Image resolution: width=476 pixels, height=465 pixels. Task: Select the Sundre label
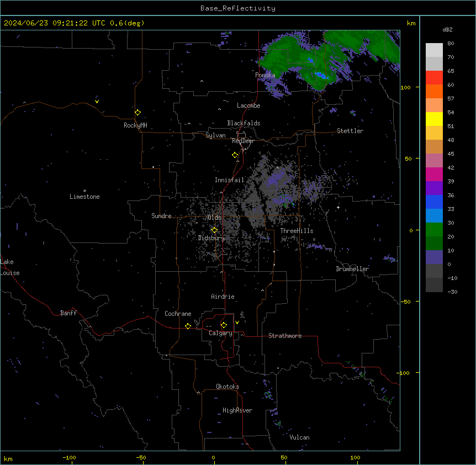(161, 216)
